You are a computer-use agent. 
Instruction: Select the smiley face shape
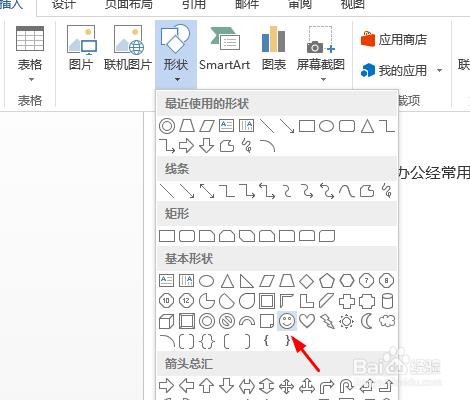coord(287,321)
